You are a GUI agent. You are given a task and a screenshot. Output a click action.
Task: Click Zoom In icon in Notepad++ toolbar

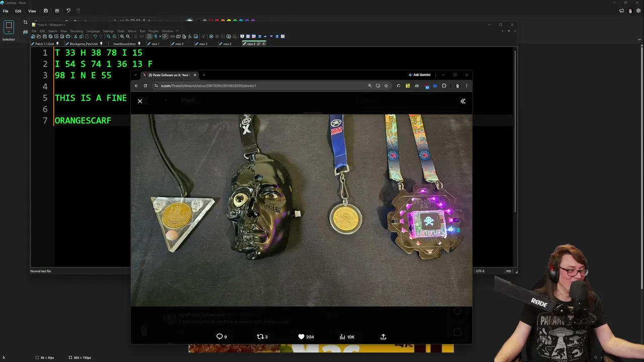[122, 36]
